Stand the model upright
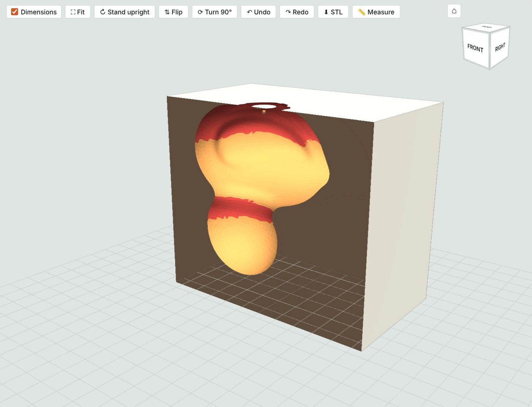The width and height of the screenshot is (532, 407). tap(125, 12)
